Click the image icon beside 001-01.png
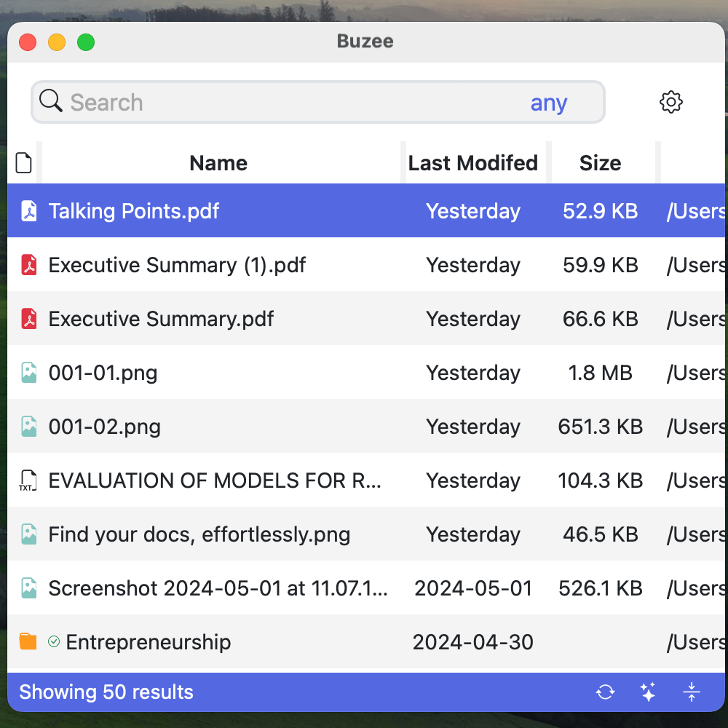Image resolution: width=728 pixels, height=728 pixels. (x=28, y=373)
